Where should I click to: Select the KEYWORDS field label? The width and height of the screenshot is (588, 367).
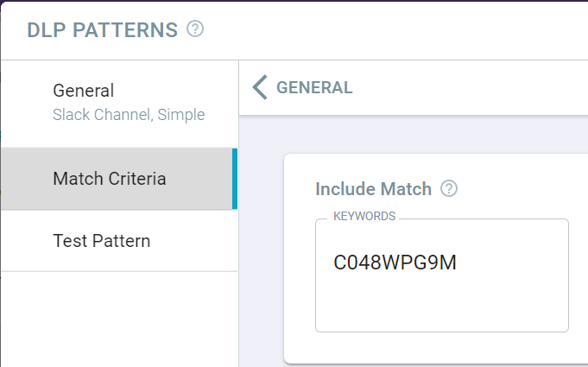pyautogui.click(x=364, y=216)
